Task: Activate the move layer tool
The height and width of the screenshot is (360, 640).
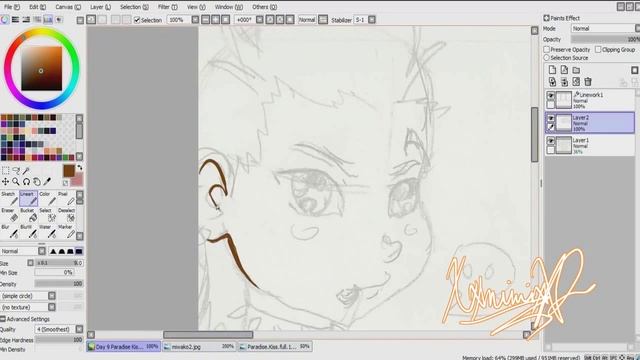Action: [x=5, y=182]
